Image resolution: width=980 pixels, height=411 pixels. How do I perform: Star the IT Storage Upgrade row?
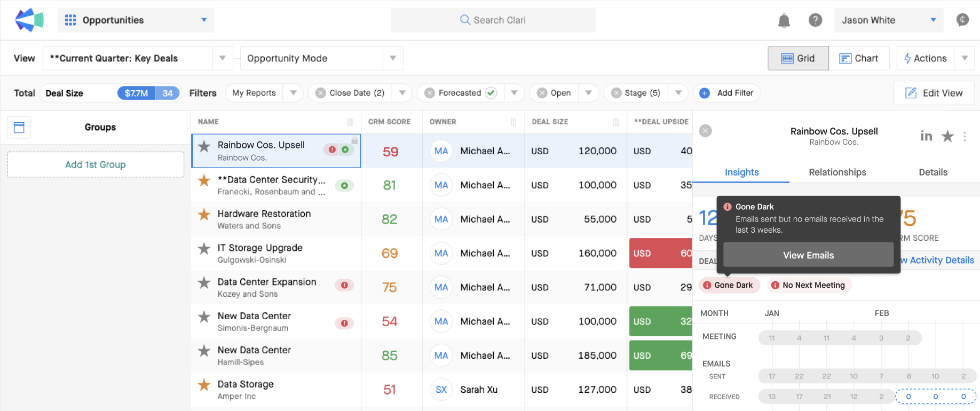[x=204, y=249]
